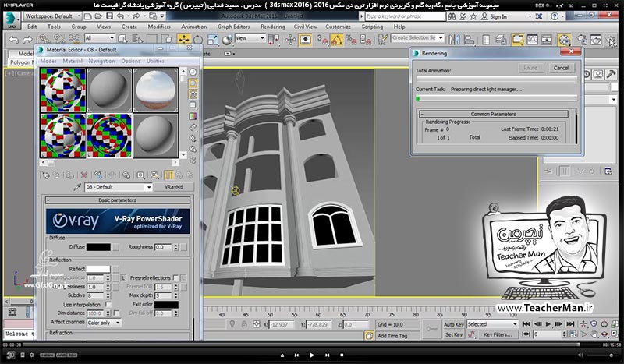Screen dimensions: 624x364
Task: Click the Add Time Tag button
Action: click(392, 336)
